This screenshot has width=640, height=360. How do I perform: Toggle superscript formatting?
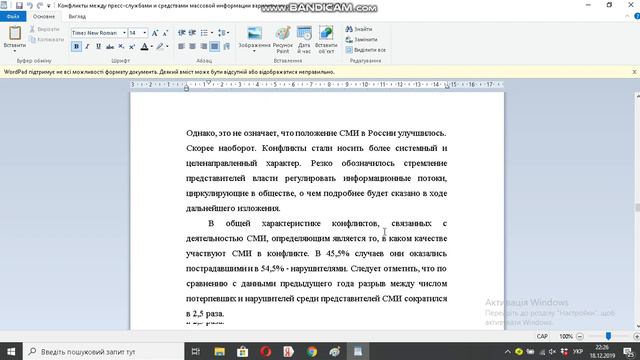(x=132, y=47)
